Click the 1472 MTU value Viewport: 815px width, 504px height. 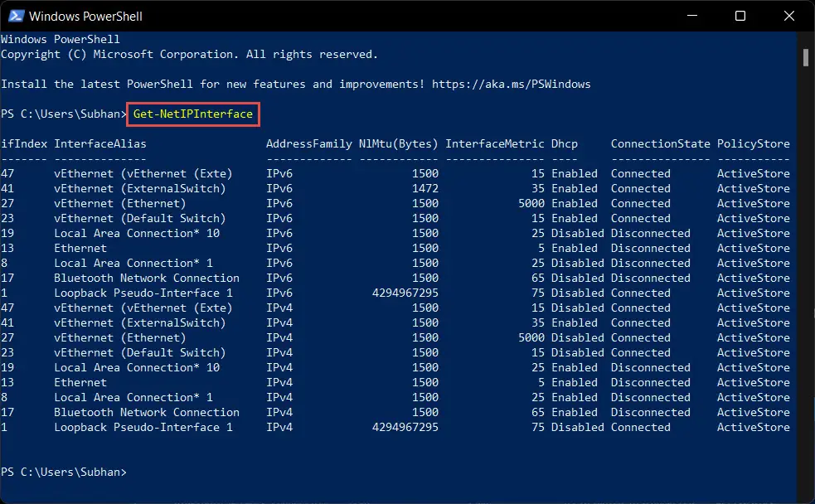coord(425,189)
